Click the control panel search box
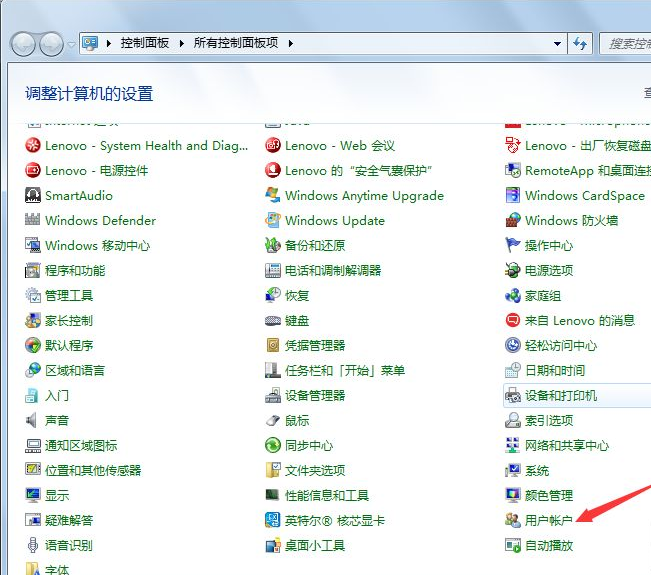This screenshot has width=651, height=575. pyautogui.click(x=625, y=44)
